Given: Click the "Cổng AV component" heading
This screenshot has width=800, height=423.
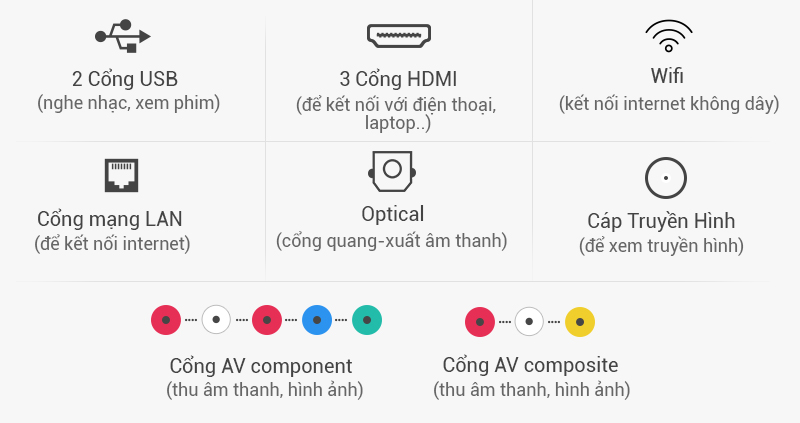Looking at the screenshot, I should pyautogui.click(x=261, y=366).
